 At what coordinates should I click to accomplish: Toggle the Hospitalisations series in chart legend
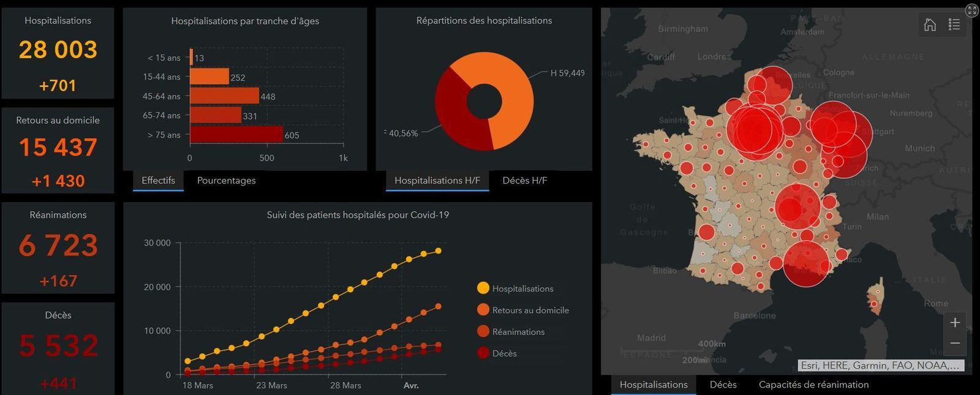[483, 288]
